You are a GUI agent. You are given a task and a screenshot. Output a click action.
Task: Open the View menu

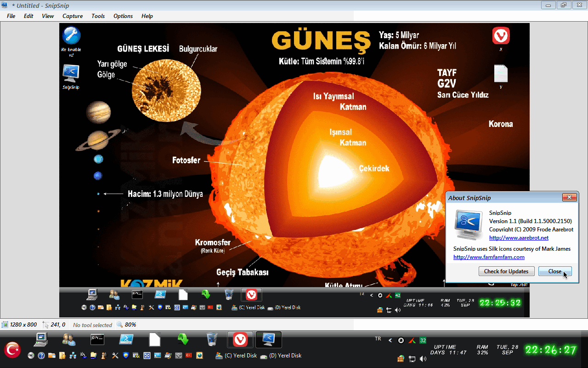[x=48, y=16]
